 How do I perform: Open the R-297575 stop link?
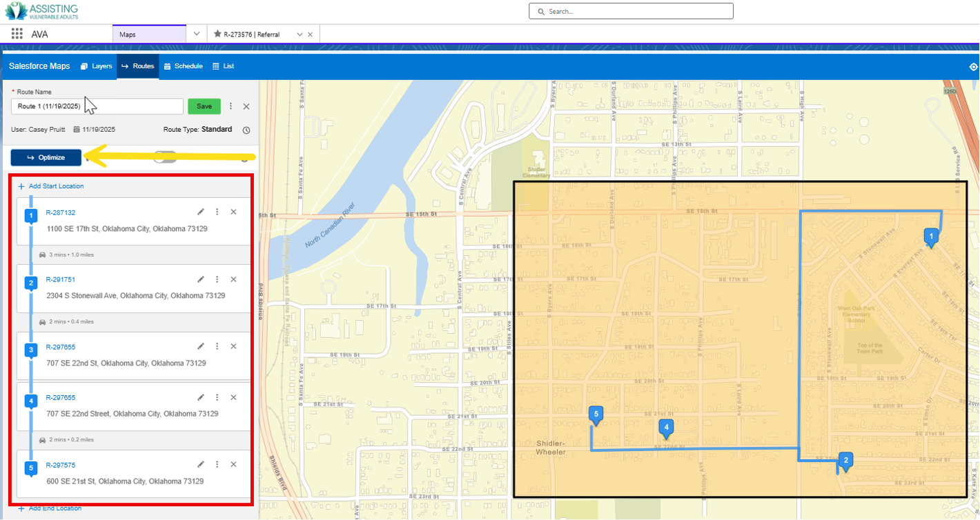coord(61,465)
